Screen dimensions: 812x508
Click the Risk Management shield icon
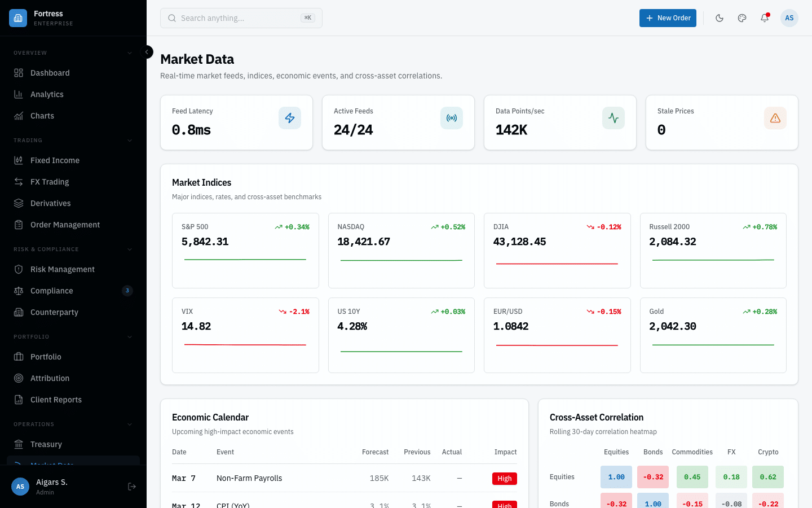(x=19, y=269)
